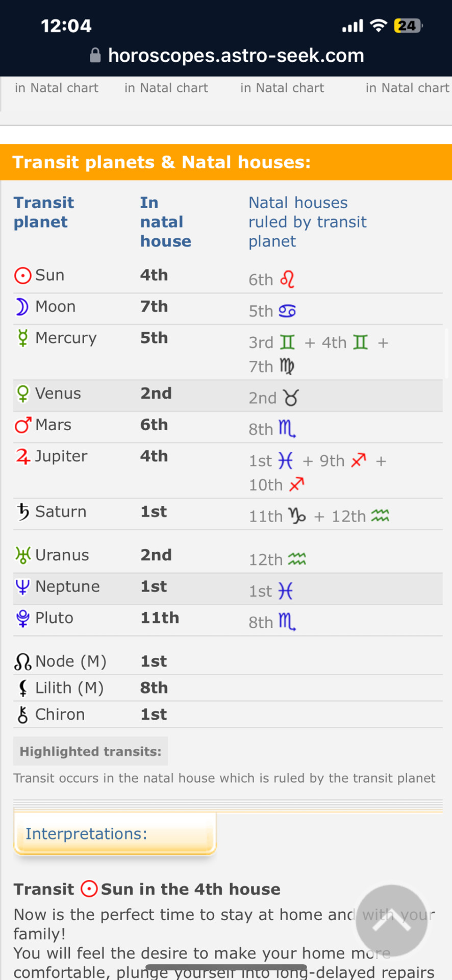Tap the Taurus sign next to 2nd

click(291, 398)
